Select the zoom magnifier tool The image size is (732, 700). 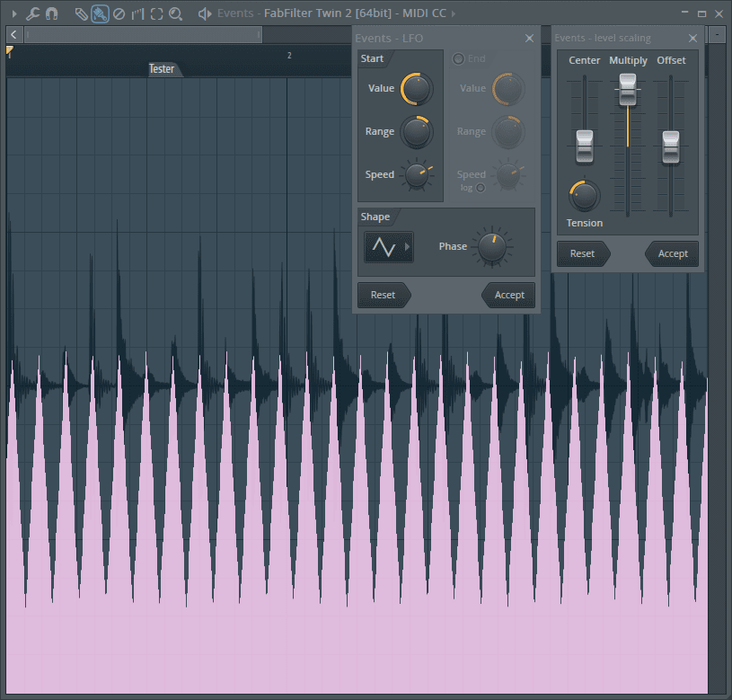176,13
